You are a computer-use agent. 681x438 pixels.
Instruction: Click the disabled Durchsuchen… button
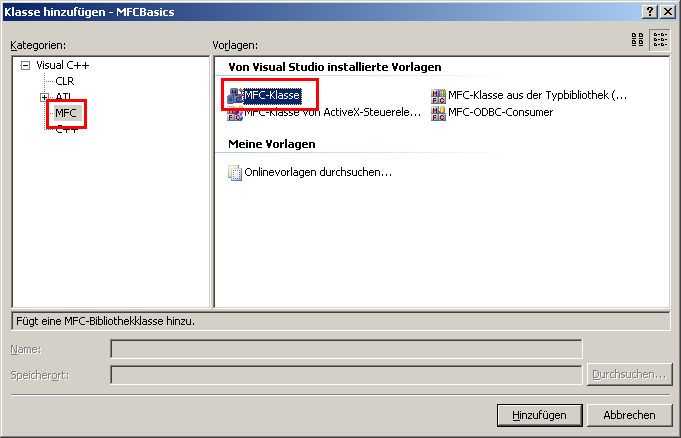(x=629, y=375)
